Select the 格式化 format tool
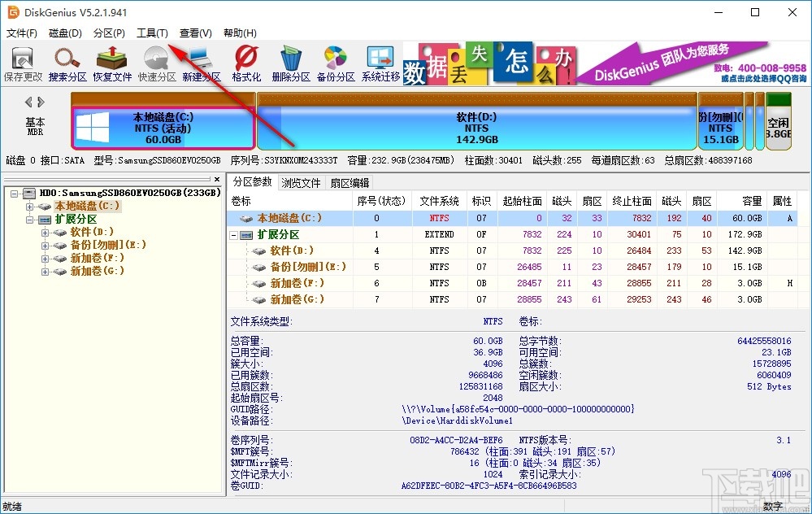 (246, 63)
